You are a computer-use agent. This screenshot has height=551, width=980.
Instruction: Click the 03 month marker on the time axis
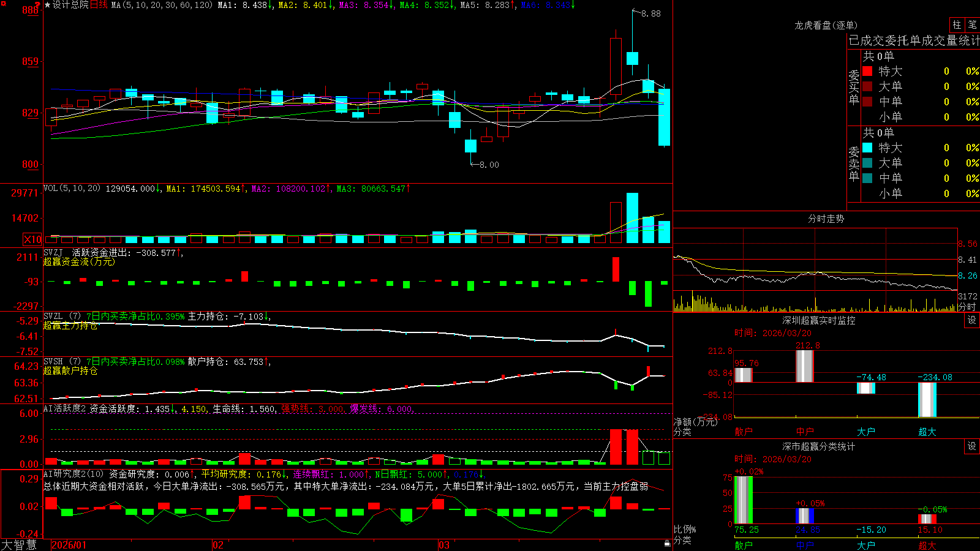pos(444,545)
